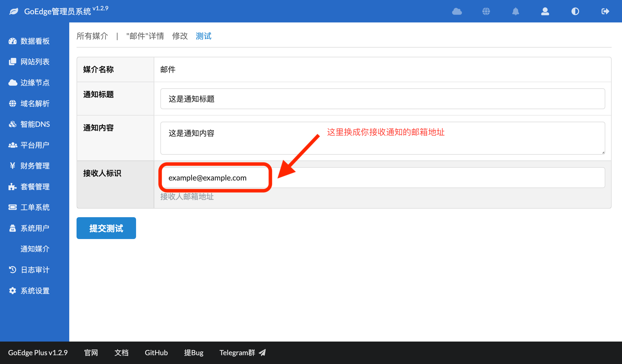Viewport: 622px width, 364px height.
Task: Navigate to 平台用户
Action: pyautogui.click(x=35, y=145)
